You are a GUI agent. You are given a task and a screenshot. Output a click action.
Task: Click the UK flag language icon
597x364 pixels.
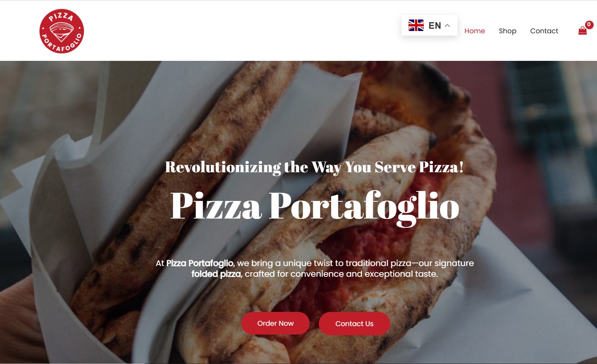416,25
